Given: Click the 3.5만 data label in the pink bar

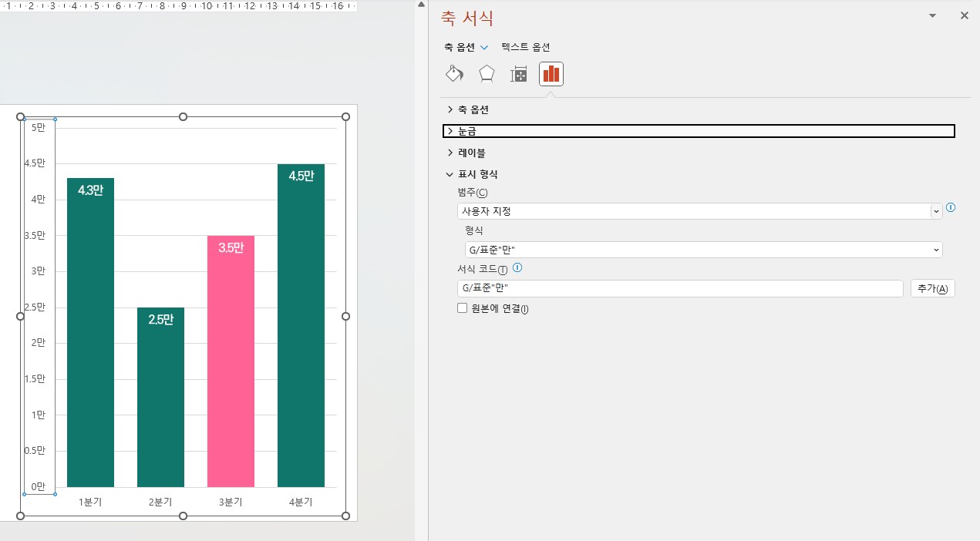Looking at the screenshot, I should coord(231,248).
